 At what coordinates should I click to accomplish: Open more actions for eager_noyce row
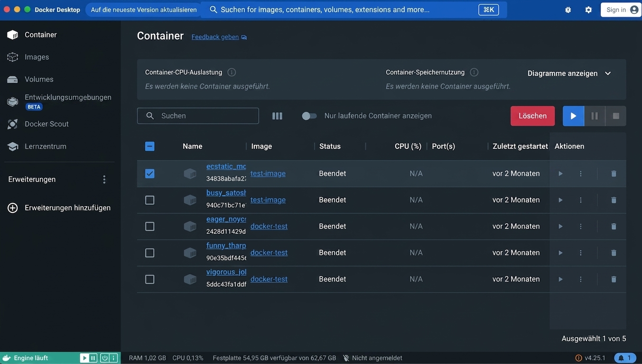click(581, 227)
